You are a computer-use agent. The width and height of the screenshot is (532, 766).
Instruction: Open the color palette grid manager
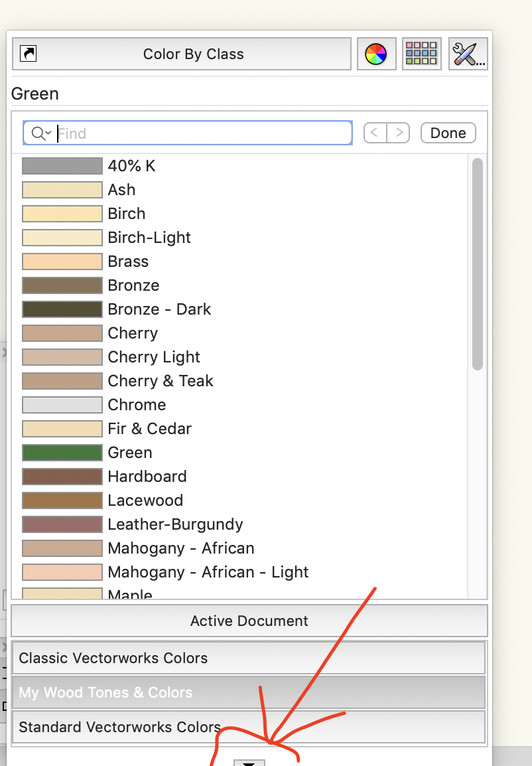pyautogui.click(x=421, y=54)
